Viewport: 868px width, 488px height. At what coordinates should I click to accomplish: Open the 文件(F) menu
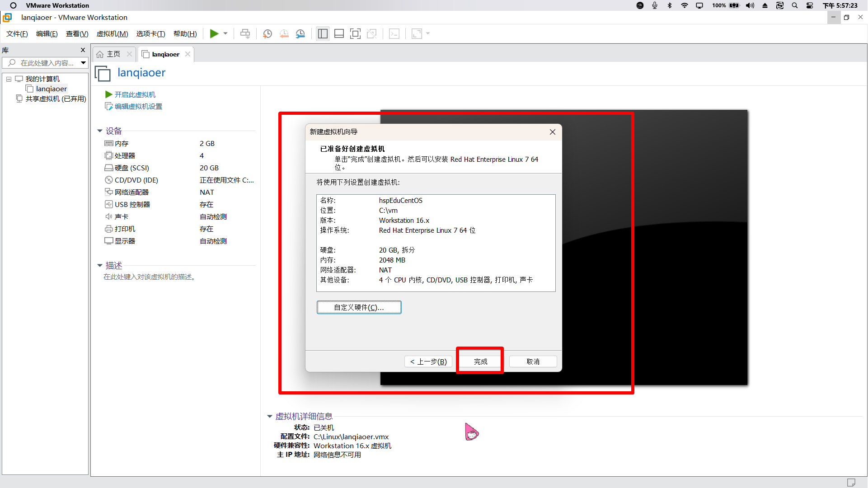(x=17, y=34)
